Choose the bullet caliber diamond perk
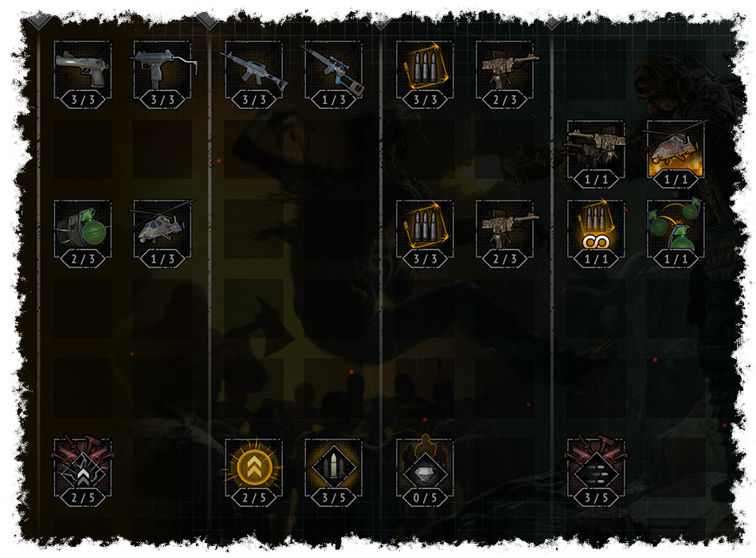756x558 pixels. [x=333, y=468]
